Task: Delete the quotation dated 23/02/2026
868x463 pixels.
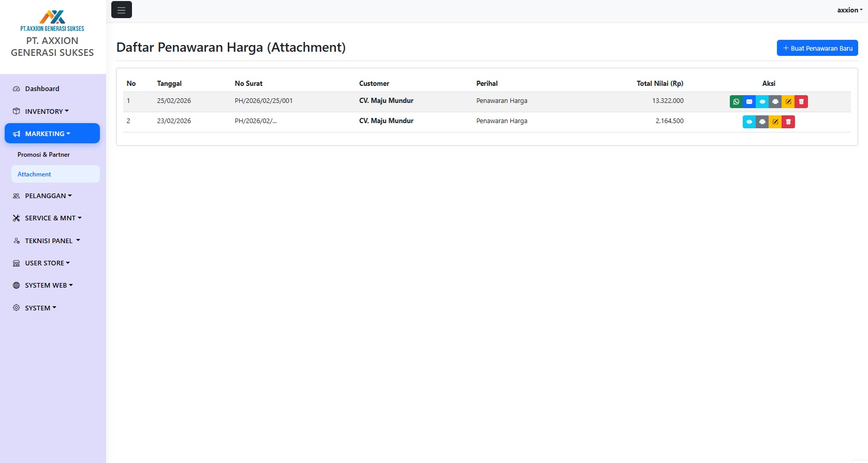Action: (788, 122)
